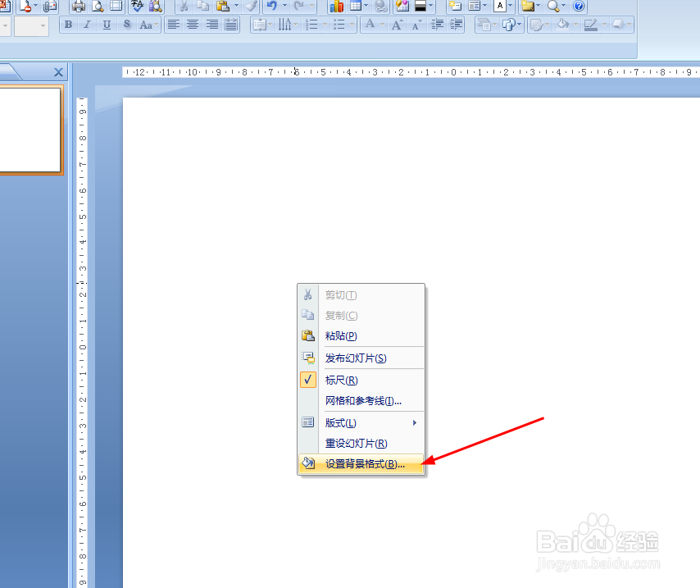The width and height of the screenshot is (700, 588).
Task: Select the slide thumbnail in left pane
Action: point(30,130)
